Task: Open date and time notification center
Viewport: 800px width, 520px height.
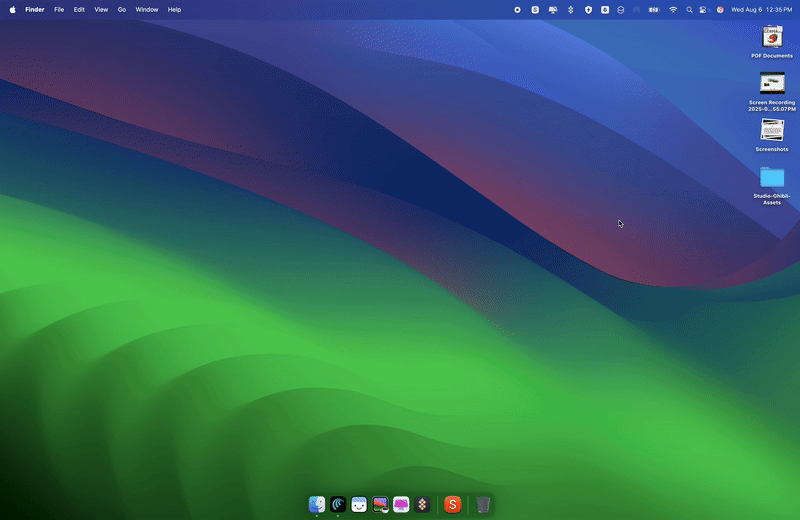Action: (x=761, y=10)
